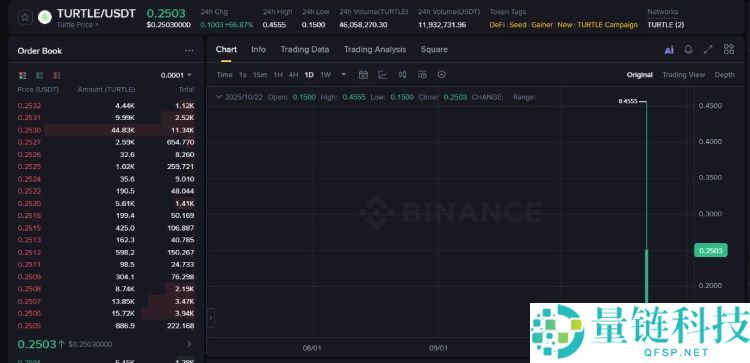The height and width of the screenshot is (363, 750).
Task: Expand more chart interval options arrow
Action: pos(343,75)
